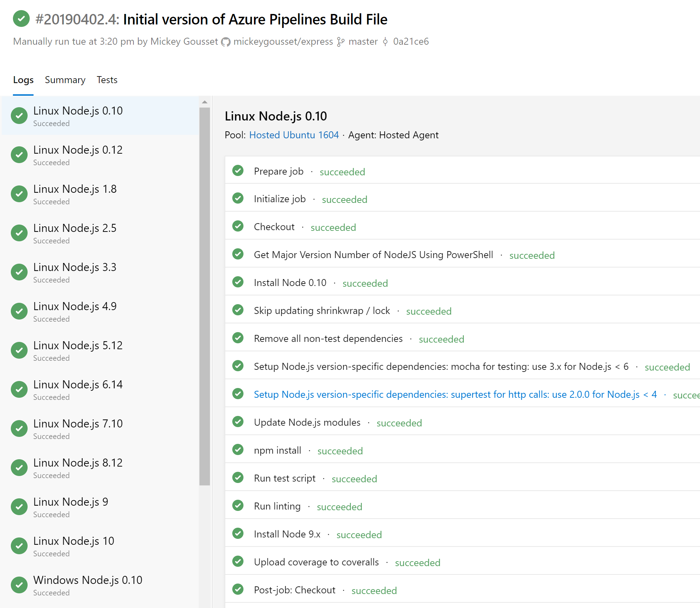Click the jobs list scrollbar thumb
This screenshot has width=700, height=608.
tap(205, 296)
